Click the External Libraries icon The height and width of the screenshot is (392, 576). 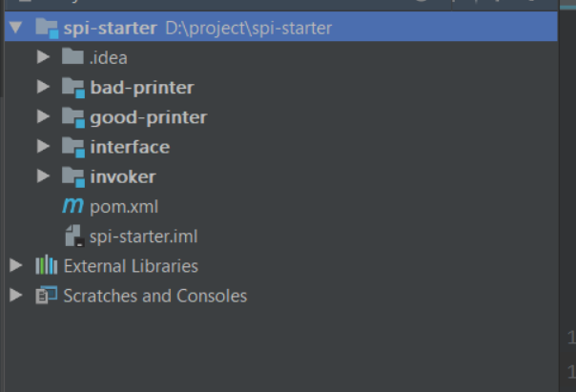46,266
